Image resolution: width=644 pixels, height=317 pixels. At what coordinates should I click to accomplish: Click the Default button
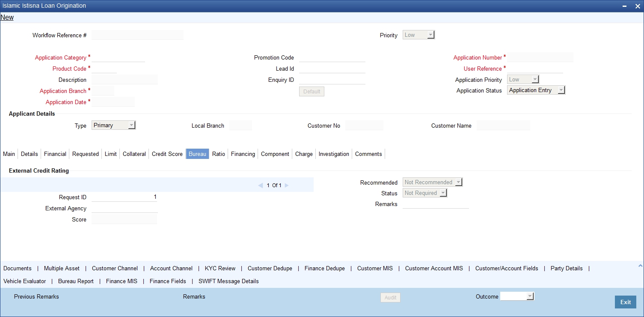[312, 92]
